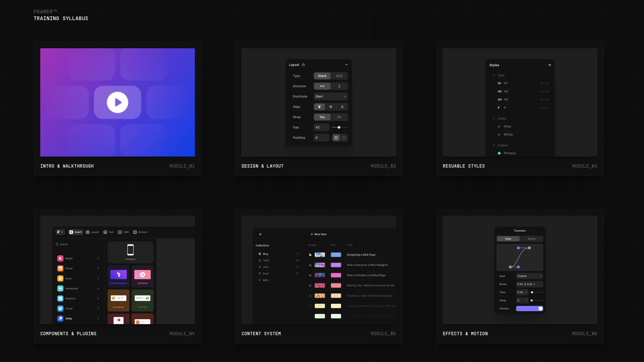Open the Lemon Squeezy plugin tile
Image resolution: width=644 pixels, height=362 pixels.
click(118, 276)
